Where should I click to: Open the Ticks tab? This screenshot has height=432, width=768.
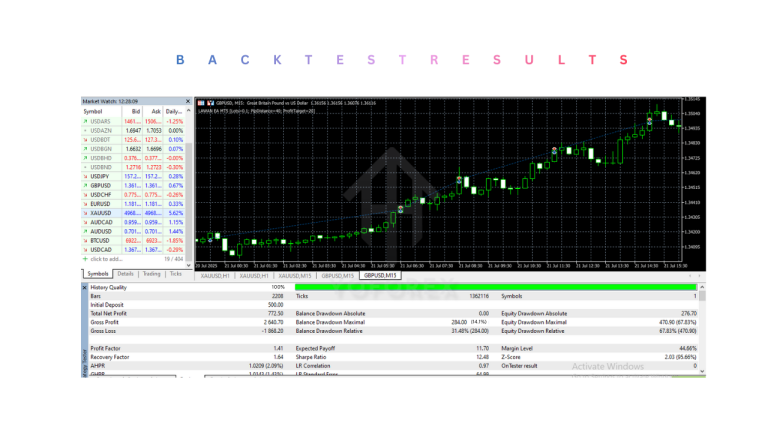pos(175,273)
